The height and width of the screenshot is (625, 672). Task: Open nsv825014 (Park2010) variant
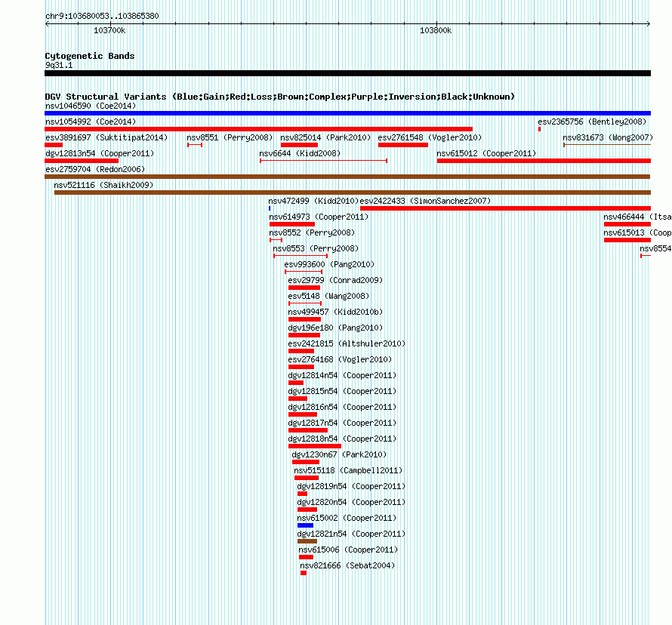pyautogui.click(x=325, y=137)
